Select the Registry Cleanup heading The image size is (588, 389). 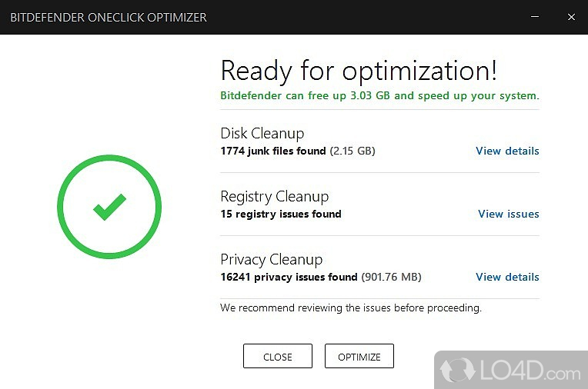pyautogui.click(x=274, y=196)
